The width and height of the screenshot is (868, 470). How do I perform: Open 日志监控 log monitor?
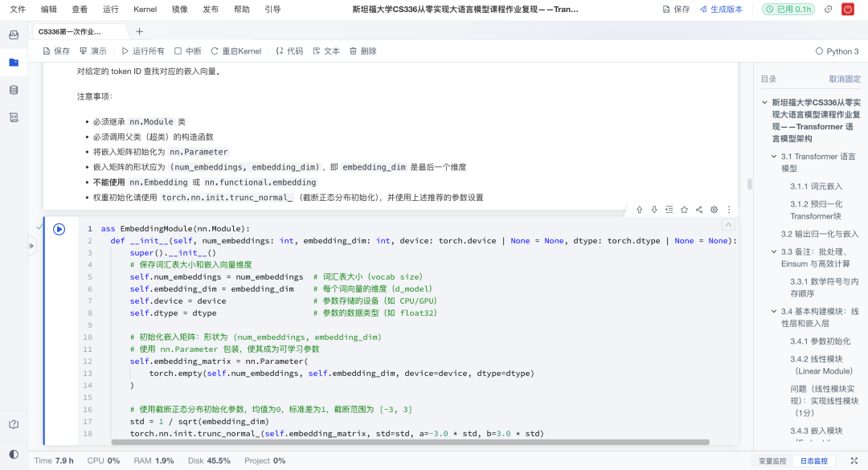coord(813,460)
